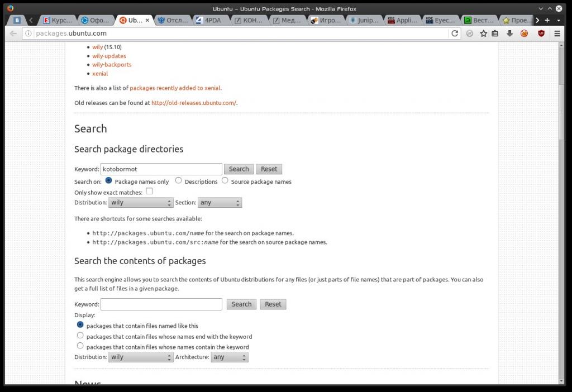Enable 'Only show exact matches' checkbox
This screenshot has width=572, height=392.
[149, 191]
